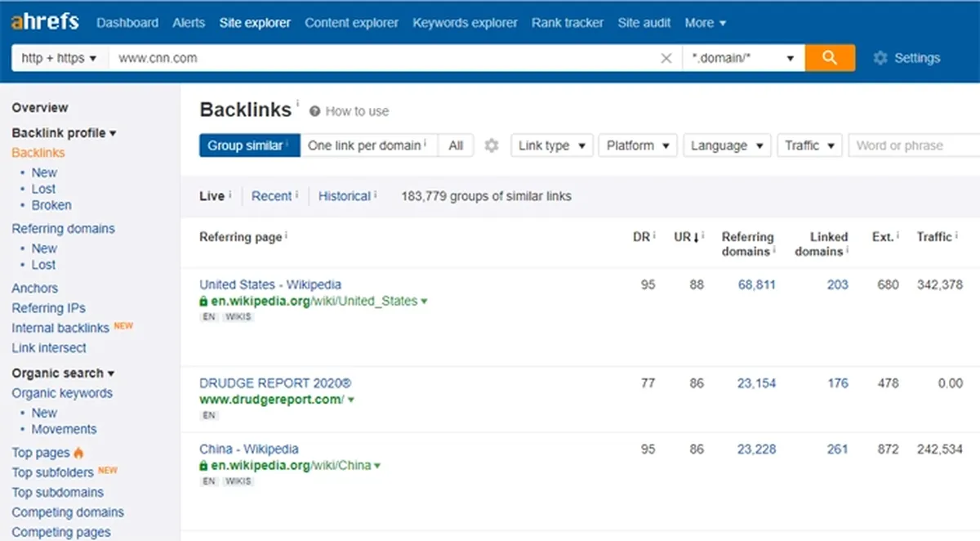Open Competing domains in the sidebar
The height and width of the screenshot is (541, 980).
point(68,512)
